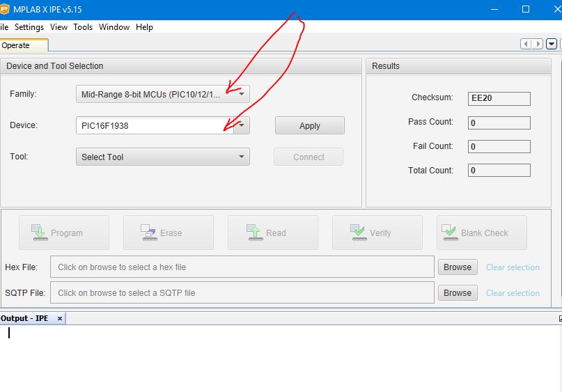
Task: Open the tab list dropdown arrow
Action: [x=552, y=44]
